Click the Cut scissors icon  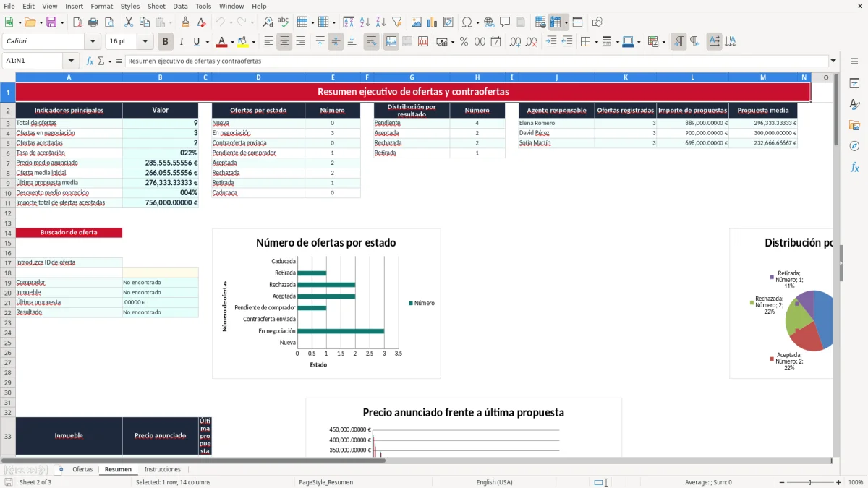128,22
